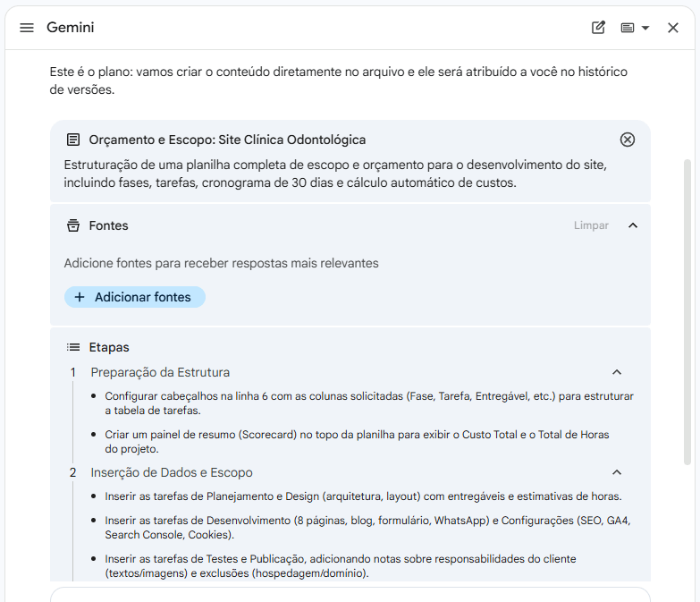The height and width of the screenshot is (602, 700).
Task: Select the Preparação da Estrutura step title
Action: [160, 372]
